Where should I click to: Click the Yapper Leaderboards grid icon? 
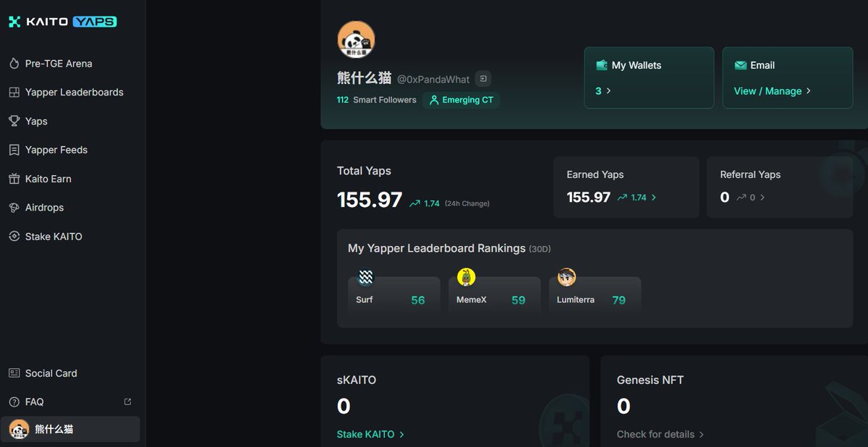[x=14, y=93]
